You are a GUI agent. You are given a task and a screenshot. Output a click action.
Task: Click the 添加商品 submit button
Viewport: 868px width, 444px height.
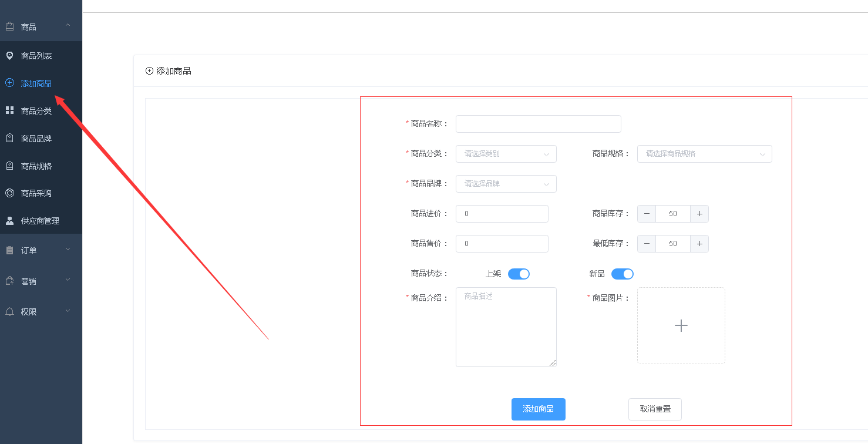tap(538, 409)
